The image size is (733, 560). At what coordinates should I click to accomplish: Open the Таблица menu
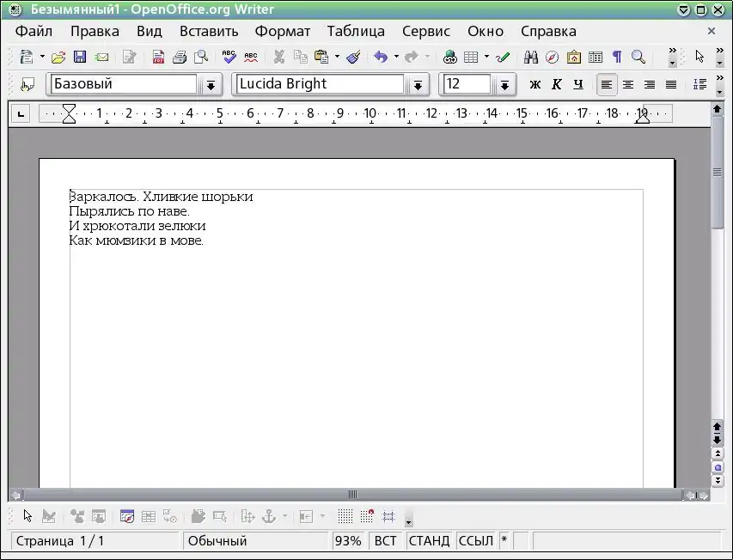coord(356,31)
